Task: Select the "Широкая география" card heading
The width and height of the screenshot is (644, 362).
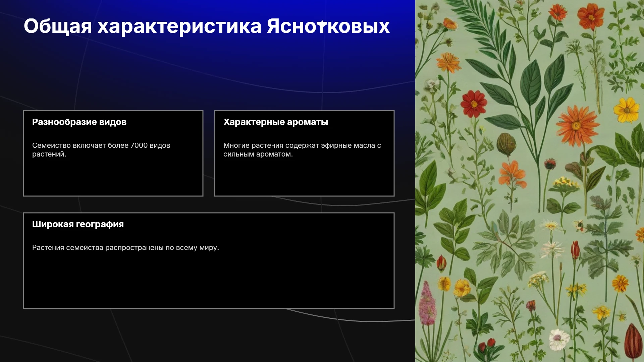Action: (x=78, y=224)
